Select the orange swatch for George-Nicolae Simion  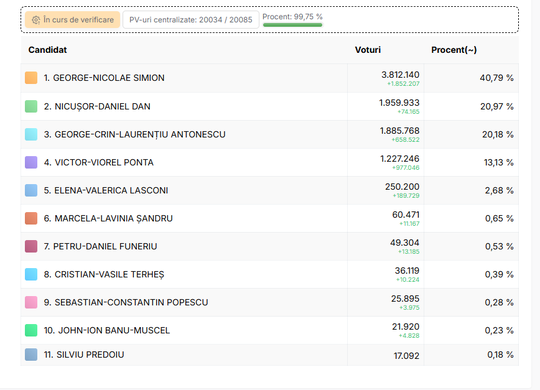[x=31, y=78]
